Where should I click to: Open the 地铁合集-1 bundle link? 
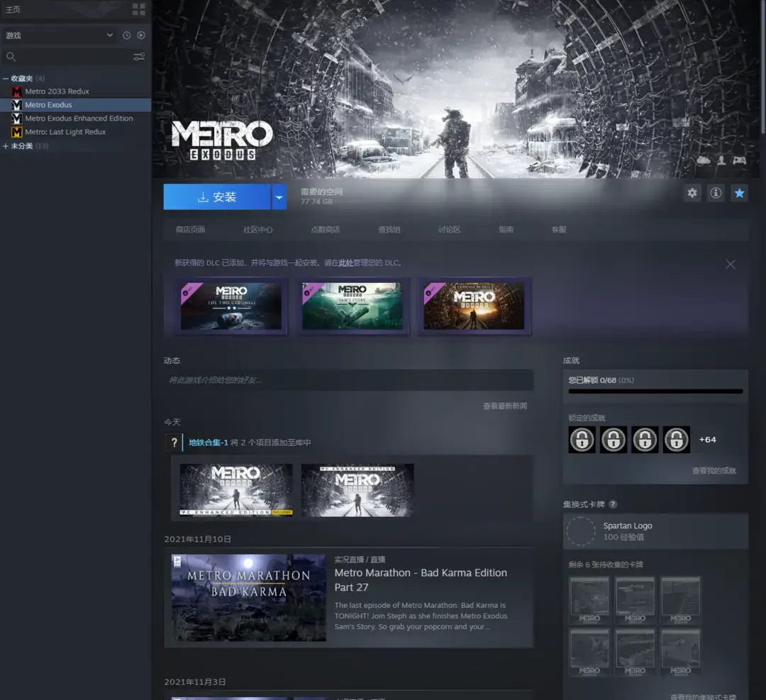click(x=209, y=443)
